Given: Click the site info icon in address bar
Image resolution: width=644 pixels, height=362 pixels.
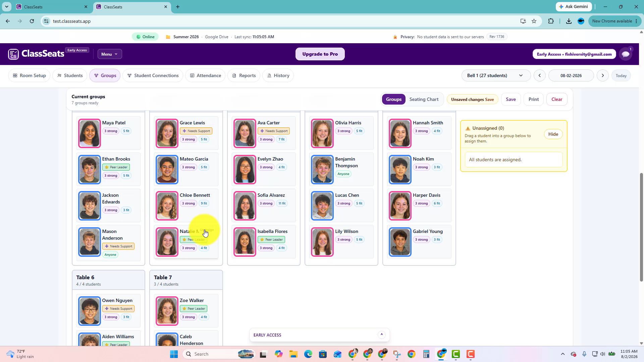Looking at the screenshot, I should [47, 21].
